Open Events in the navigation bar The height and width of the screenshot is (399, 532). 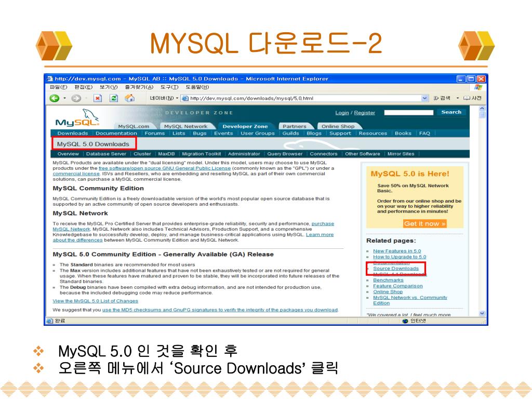pyautogui.click(x=223, y=134)
